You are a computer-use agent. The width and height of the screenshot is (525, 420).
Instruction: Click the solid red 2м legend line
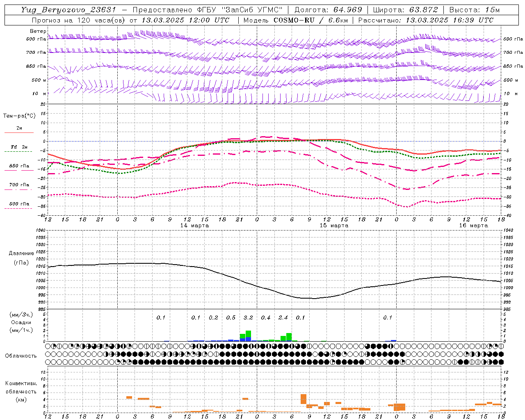point(19,133)
